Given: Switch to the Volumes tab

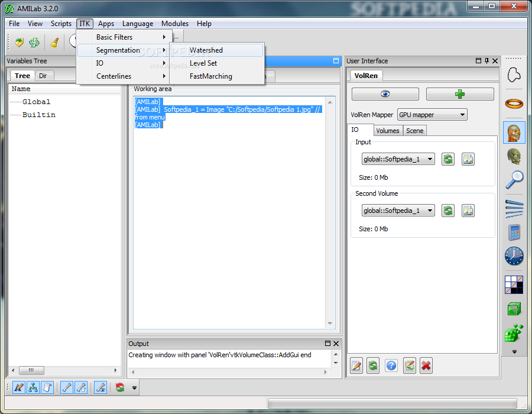Looking at the screenshot, I should pos(387,131).
